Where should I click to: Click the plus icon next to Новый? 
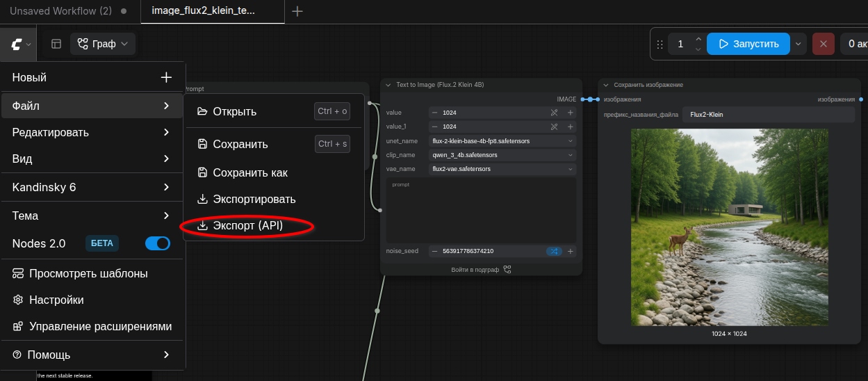point(166,77)
